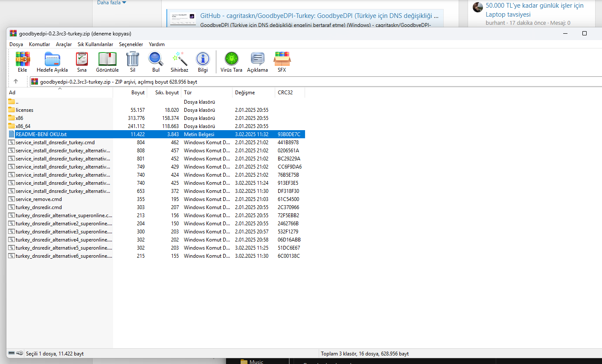The height and width of the screenshot is (364, 602).
Task: Select turkey_dnsredir_alternative2_superonline file name
Action: tap(64, 224)
